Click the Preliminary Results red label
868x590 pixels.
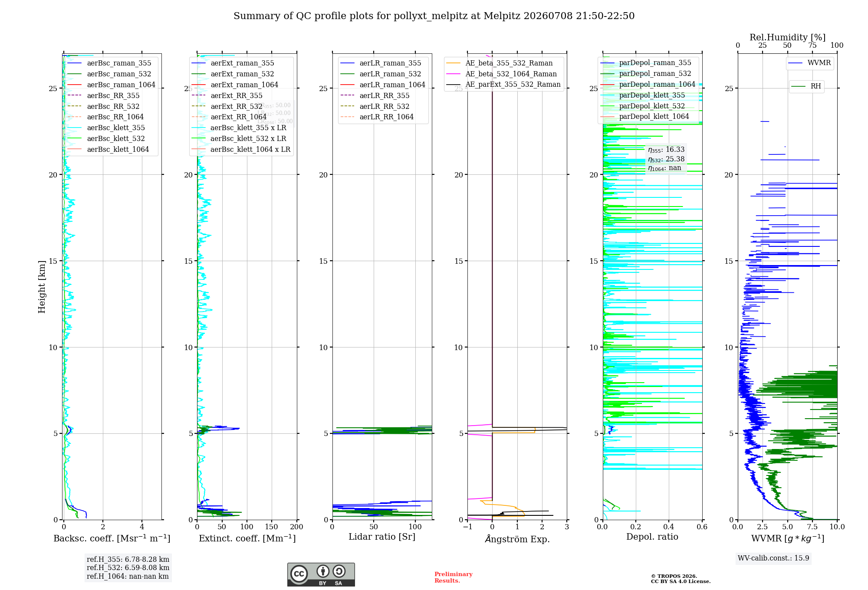click(454, 577)
